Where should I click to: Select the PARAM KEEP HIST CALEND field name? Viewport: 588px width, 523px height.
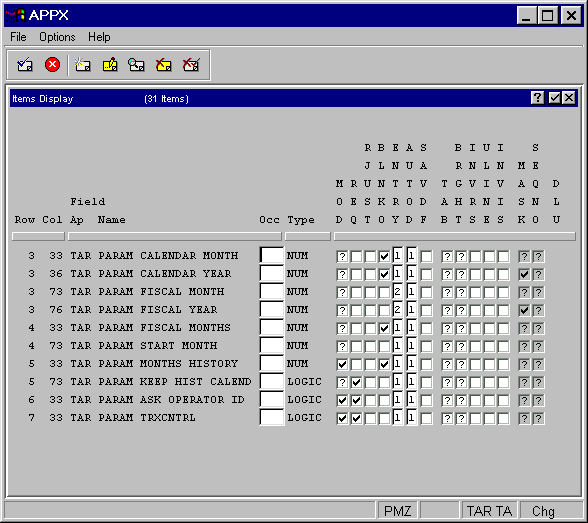(x=175, y=382)
